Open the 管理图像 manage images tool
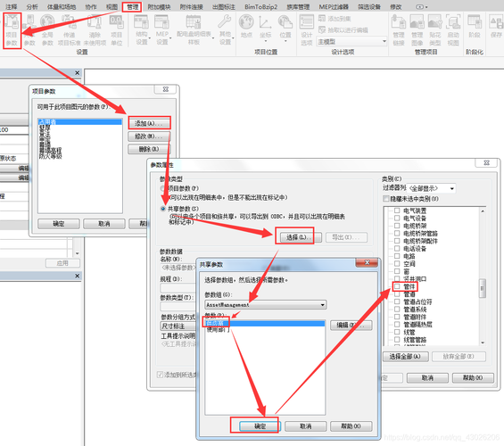 click(417, 30)
